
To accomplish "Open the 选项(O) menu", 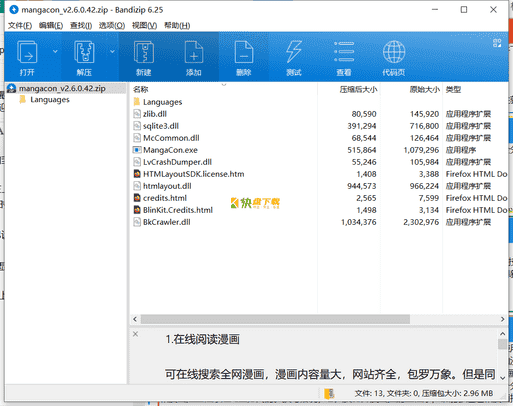I will 112,25.
